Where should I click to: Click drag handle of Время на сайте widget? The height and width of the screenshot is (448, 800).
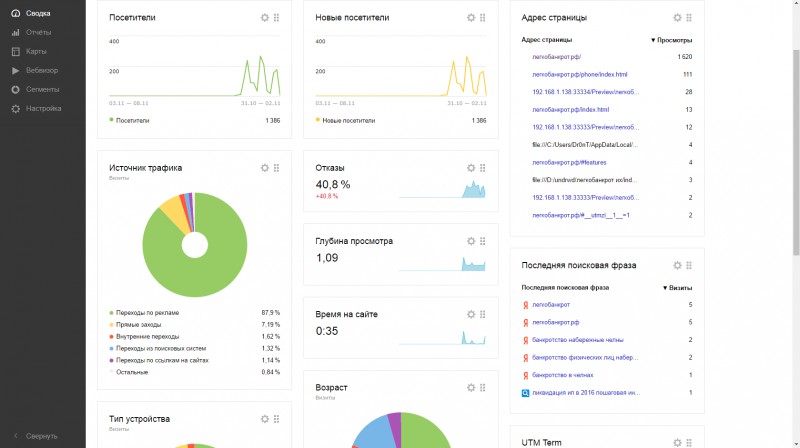[x=483, y=314]
